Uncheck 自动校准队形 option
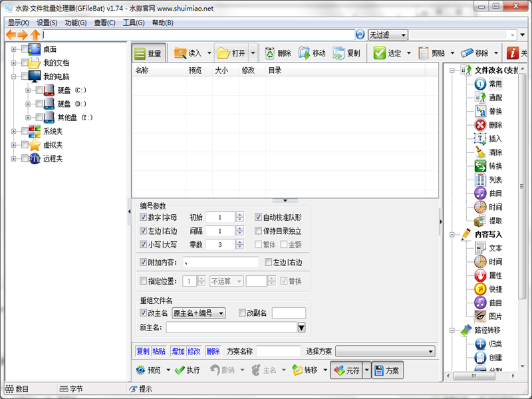The width and height of the screenshot is (532, 399). pyautogui.click(x=258, y=217)
